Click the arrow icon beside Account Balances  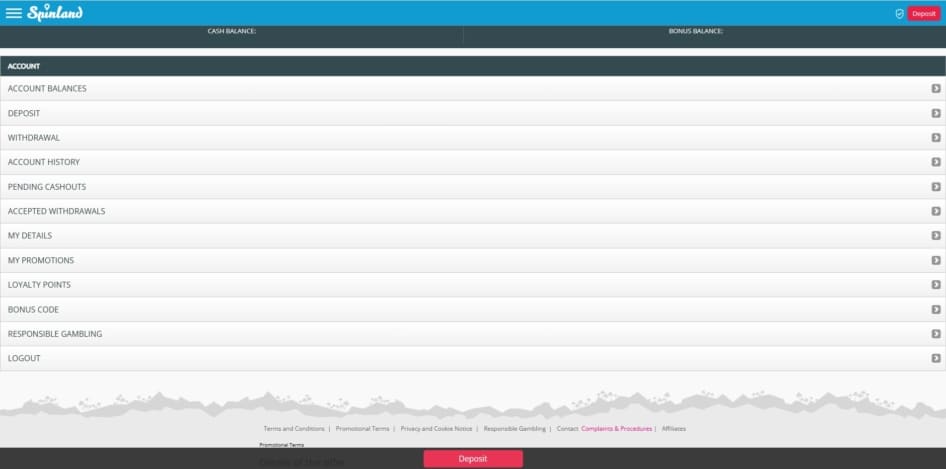point(936,89)
